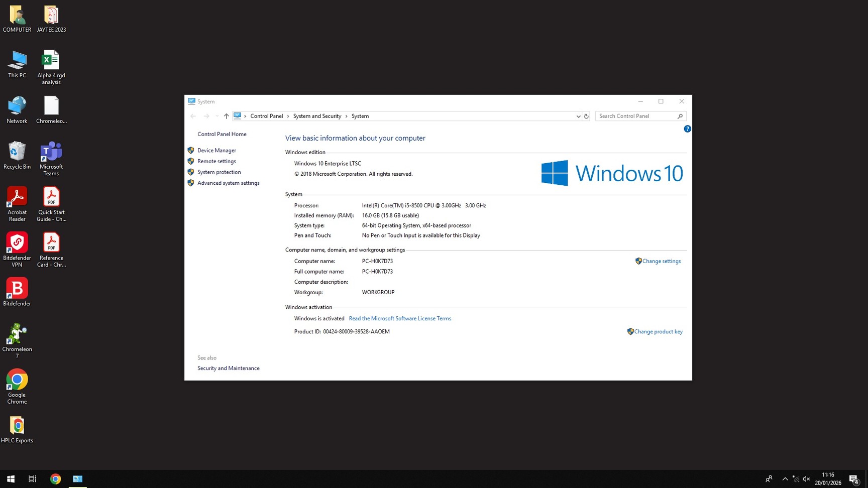Image resolution: width=868 pixels, height=488 pixels.
Task: Open Task View on the taskbar
Action: [x=32, y=479]
